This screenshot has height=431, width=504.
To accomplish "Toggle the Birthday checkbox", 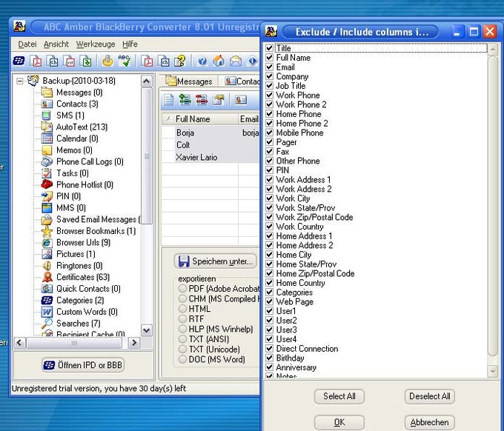I will (269, 358).
